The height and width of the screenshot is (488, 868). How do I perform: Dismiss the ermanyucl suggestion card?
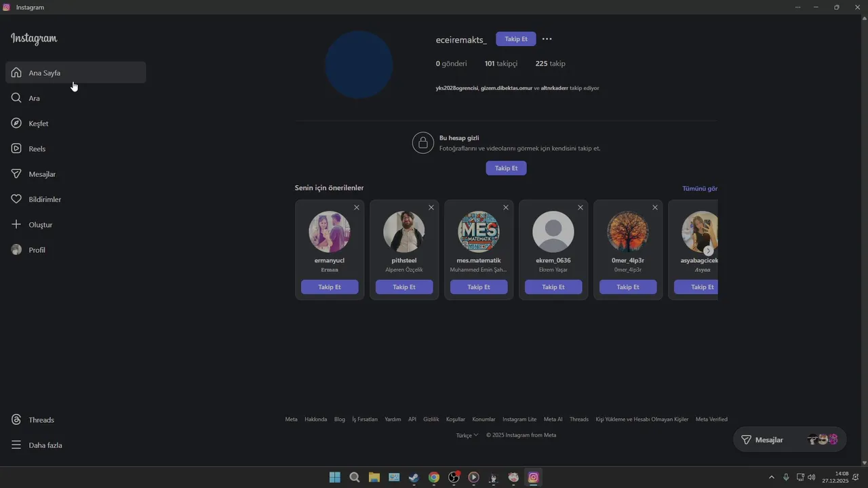[357, 207]
